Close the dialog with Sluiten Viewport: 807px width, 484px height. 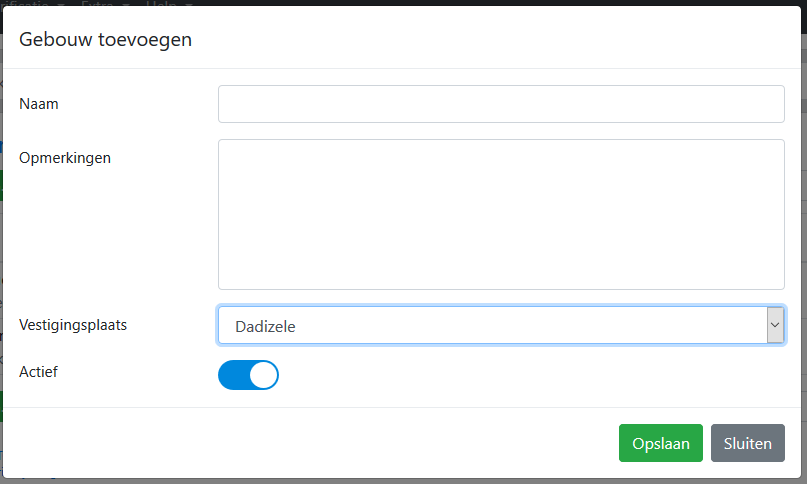[748, 443]
